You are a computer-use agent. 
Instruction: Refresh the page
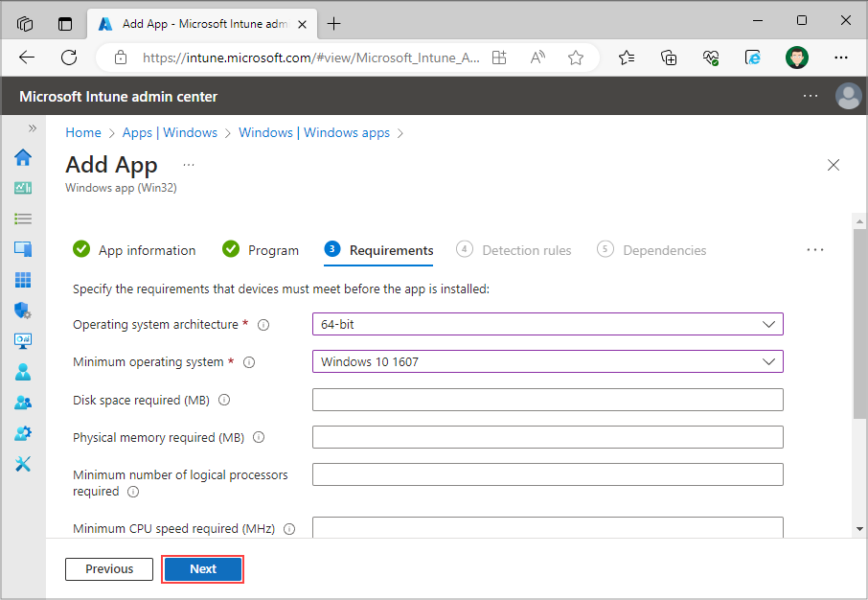click(x=69, y=58)
